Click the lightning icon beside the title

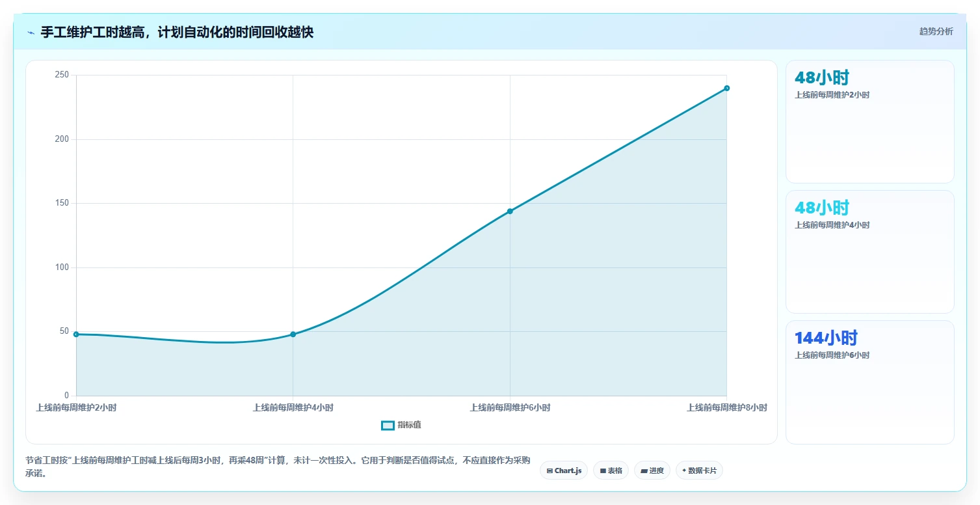point(31,33)
